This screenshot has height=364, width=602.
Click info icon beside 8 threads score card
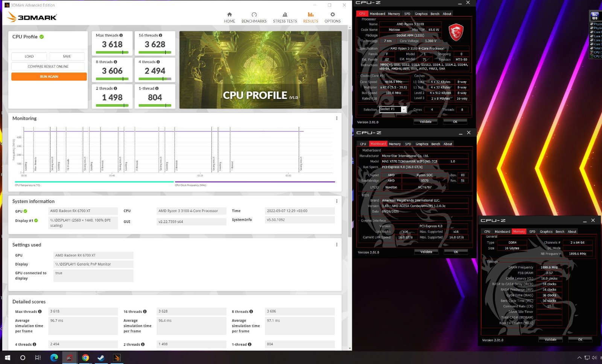116,62
